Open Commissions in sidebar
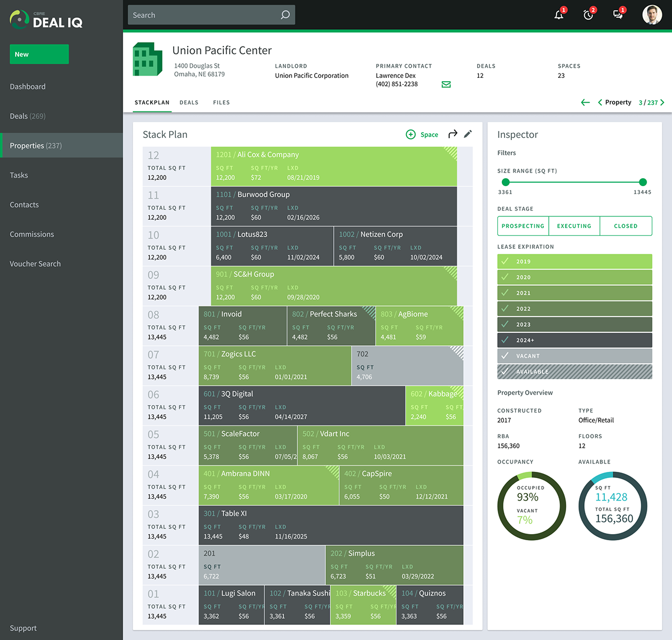The width and height of the screenshot is (672, 640). point(32,234)
